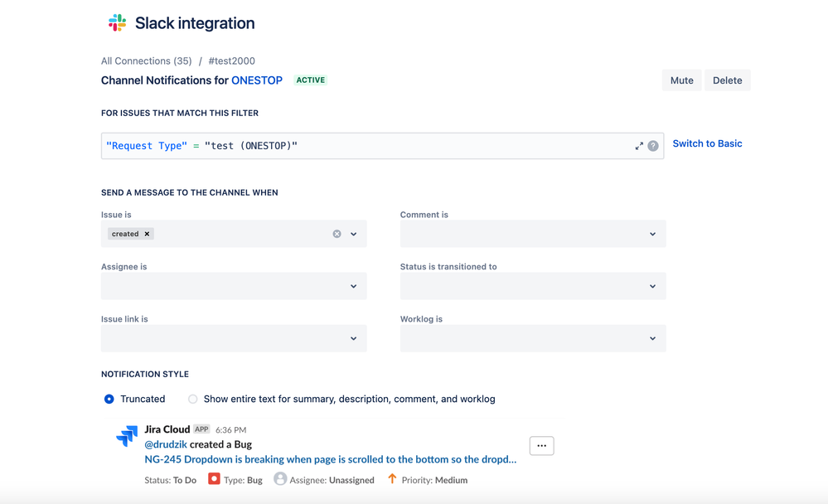The width and height of the screenshot is (828, 504).
Task: Remove the 'created' tag
Action: tap(148, 234)
